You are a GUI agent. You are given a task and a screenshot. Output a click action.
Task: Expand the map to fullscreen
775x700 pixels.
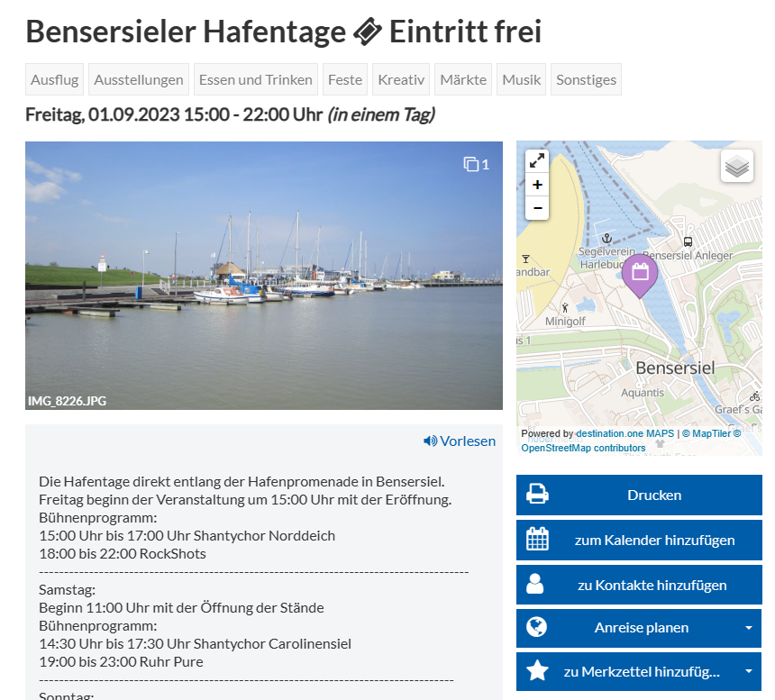point(536,160)
